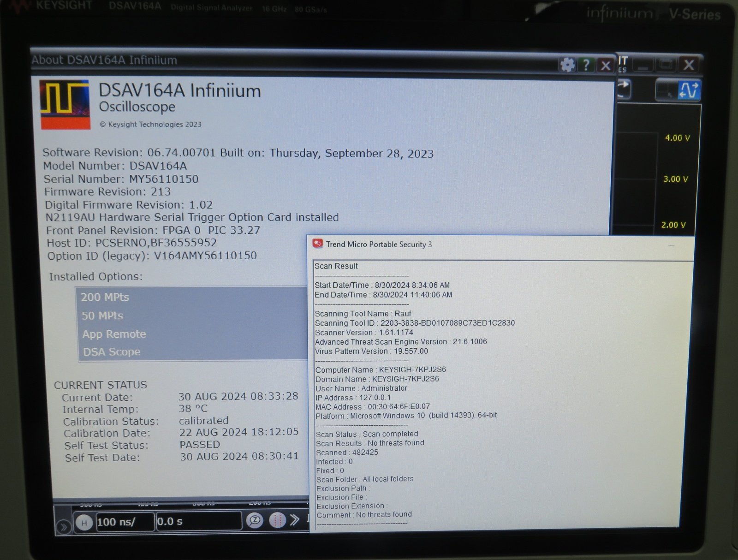This screenshot has width=738, height=560.
Task: Click the 100 ns/ horizontal scale field
Action: 125,522
